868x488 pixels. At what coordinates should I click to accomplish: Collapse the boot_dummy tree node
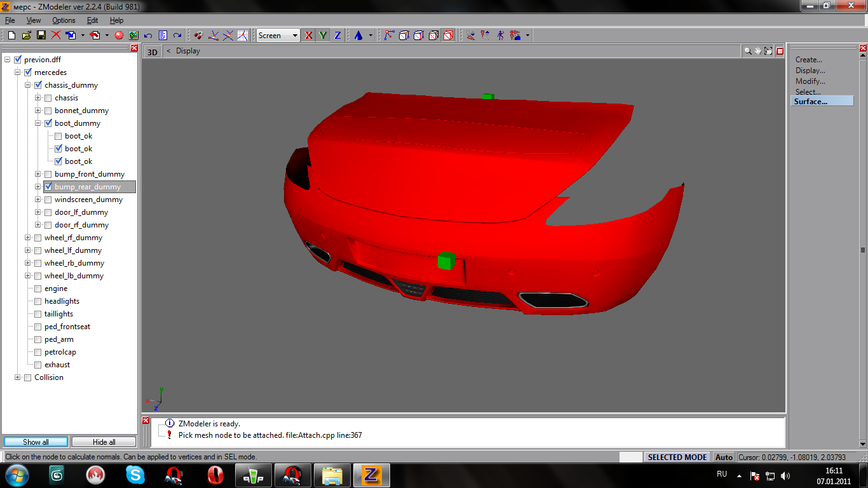coord(38,123)
